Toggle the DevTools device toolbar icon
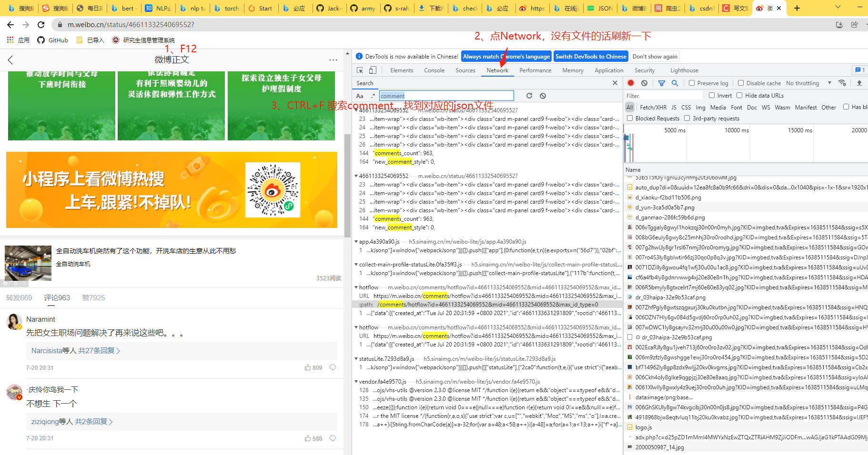Image resolution: width=868 pixels, height=455 pixels. [373, 70]
